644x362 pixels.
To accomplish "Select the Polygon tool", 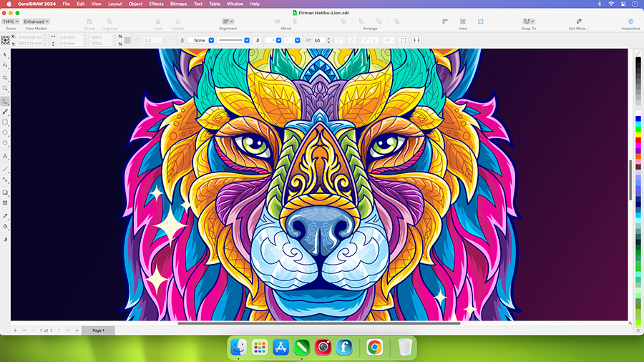I will [x=5, y=143].
